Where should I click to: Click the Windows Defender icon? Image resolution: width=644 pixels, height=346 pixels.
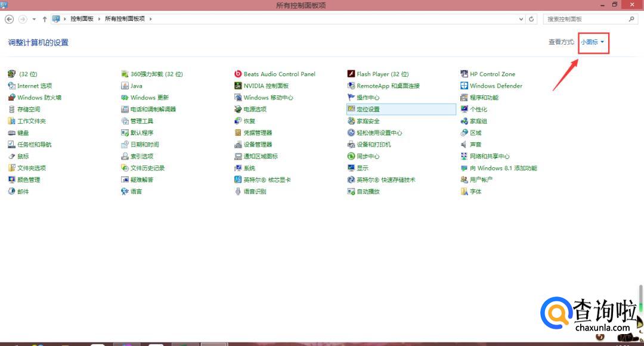(x=464, y=86)
